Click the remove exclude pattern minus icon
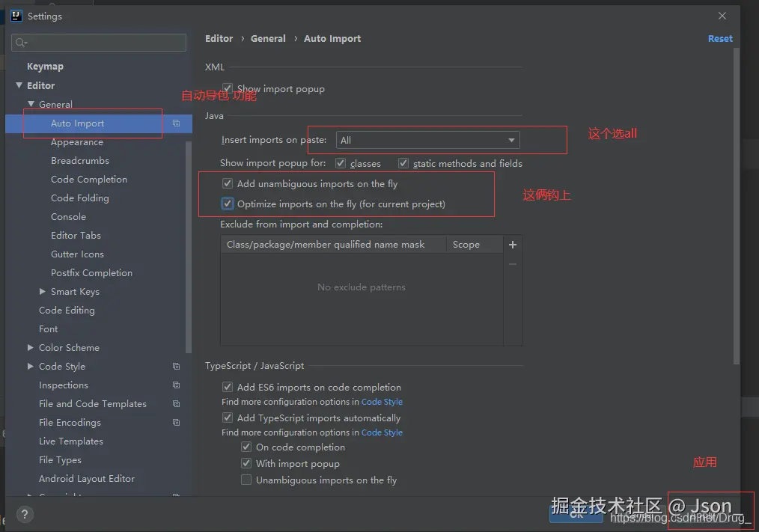The width and height of the screenshot is (759, 532). click(513, 264)
